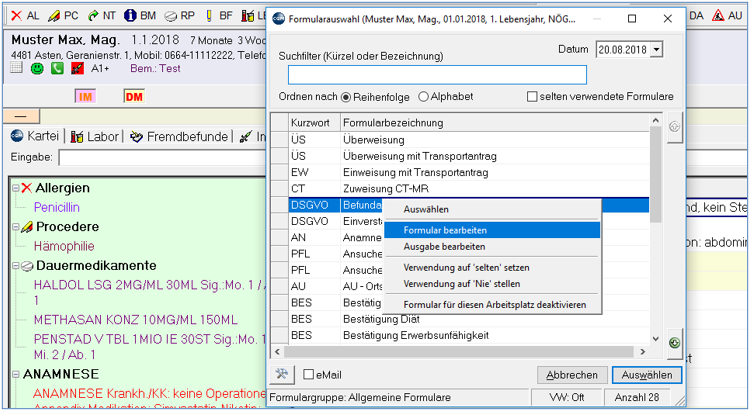Click the Auswählen button at dialog bottom

647,375
